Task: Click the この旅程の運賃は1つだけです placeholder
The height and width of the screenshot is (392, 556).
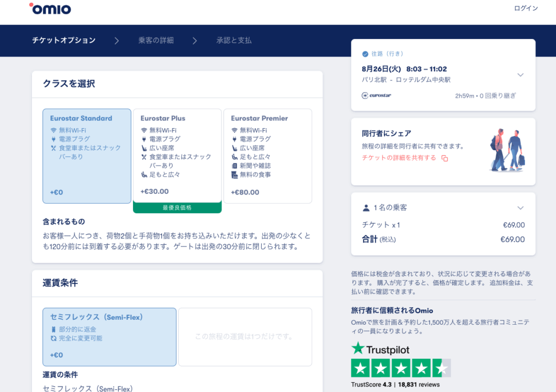Action: (244, 337)
